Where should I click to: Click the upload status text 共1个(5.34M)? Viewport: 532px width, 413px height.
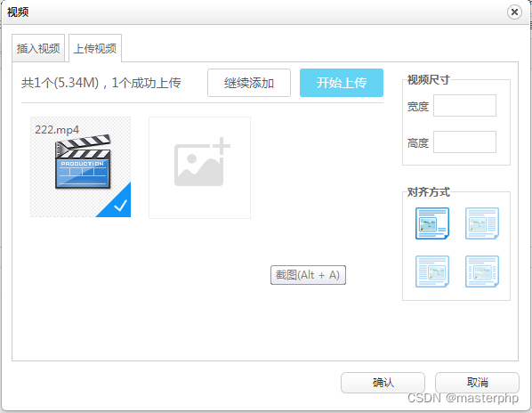(x=60, y=83)
